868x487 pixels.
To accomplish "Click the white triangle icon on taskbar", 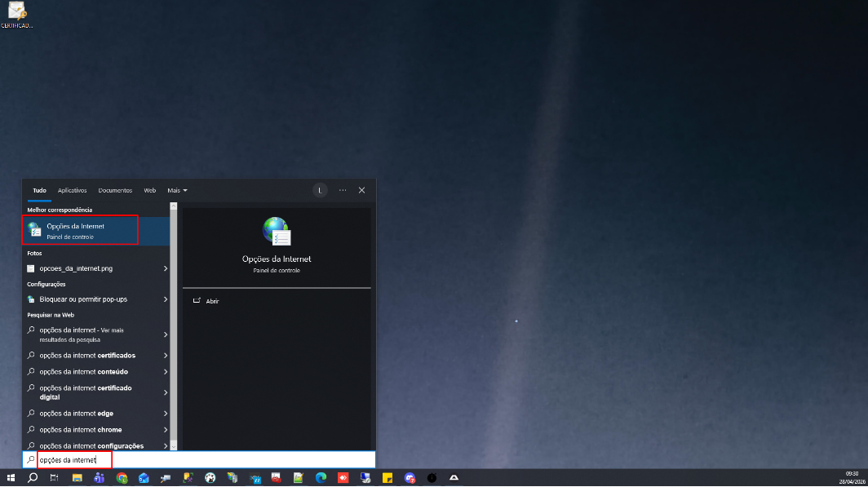I will pos(454,477).
